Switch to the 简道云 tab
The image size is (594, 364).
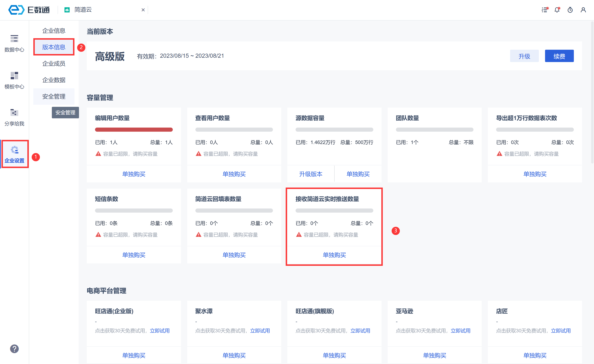(x=83, y=10)
